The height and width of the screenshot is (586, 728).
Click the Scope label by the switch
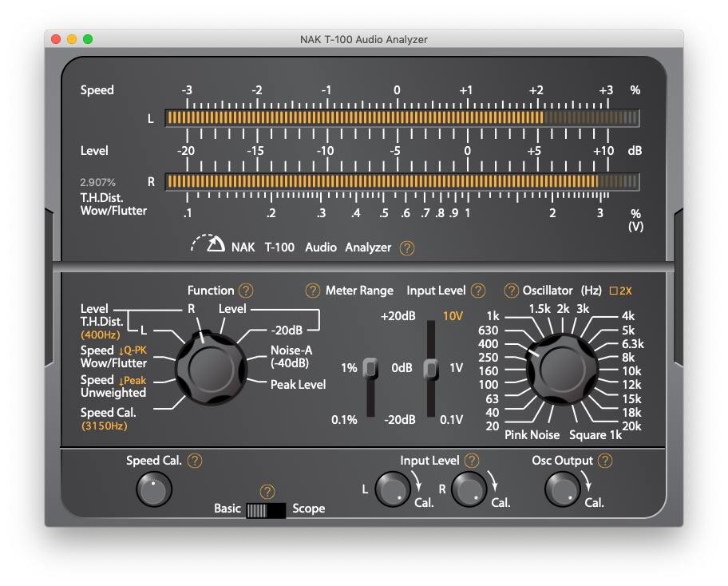308,509
